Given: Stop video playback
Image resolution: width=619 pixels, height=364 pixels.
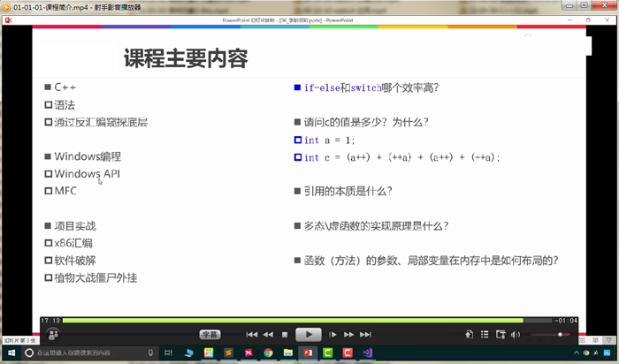Looking at the screenshot, I should pos(285,335).
